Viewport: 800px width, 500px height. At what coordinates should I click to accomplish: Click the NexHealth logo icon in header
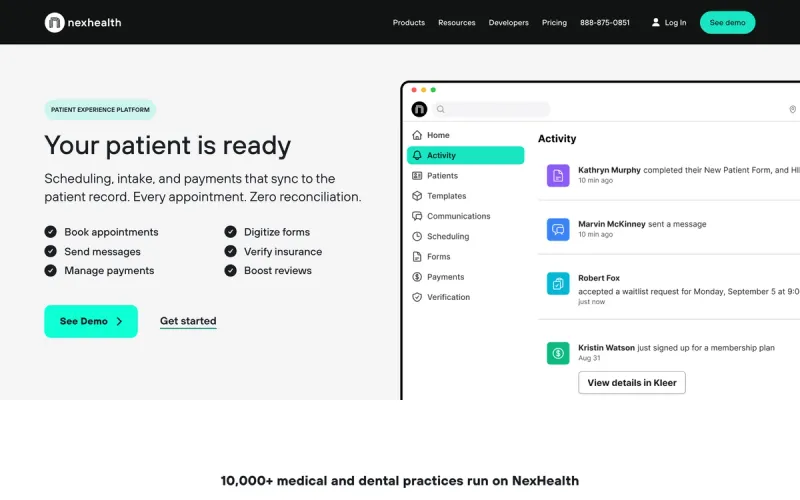tap(54, 22)
